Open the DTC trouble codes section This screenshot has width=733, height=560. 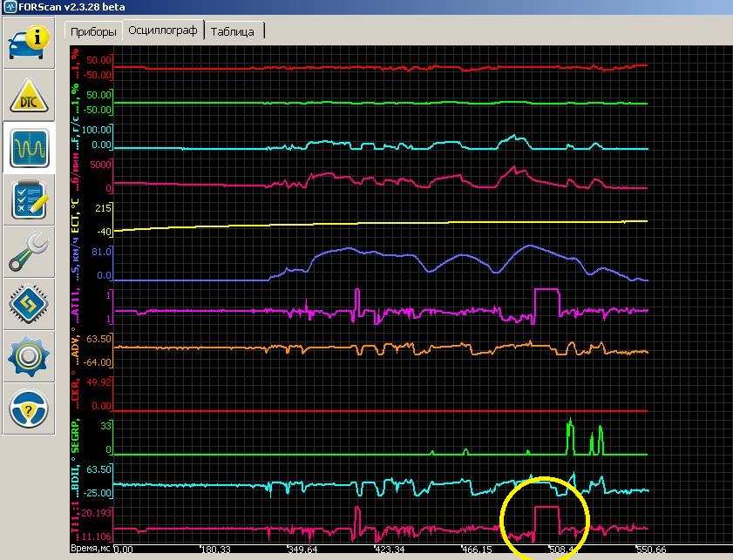click(x=29, y=96)
